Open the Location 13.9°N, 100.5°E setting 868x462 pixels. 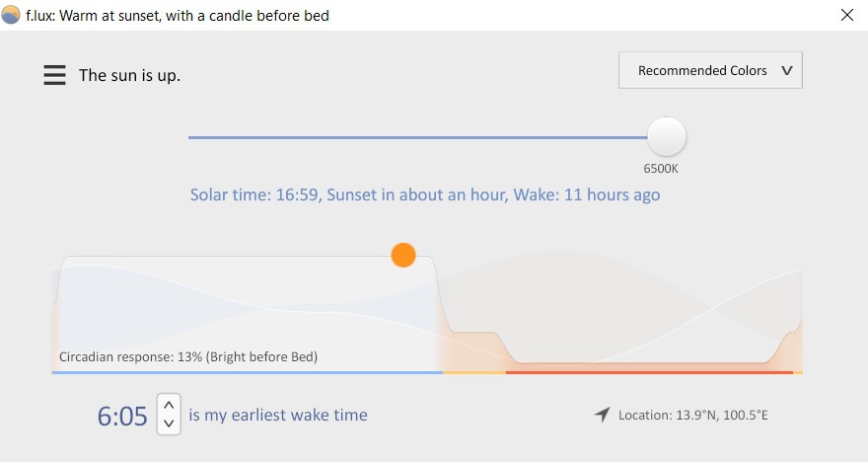(692, 415)
